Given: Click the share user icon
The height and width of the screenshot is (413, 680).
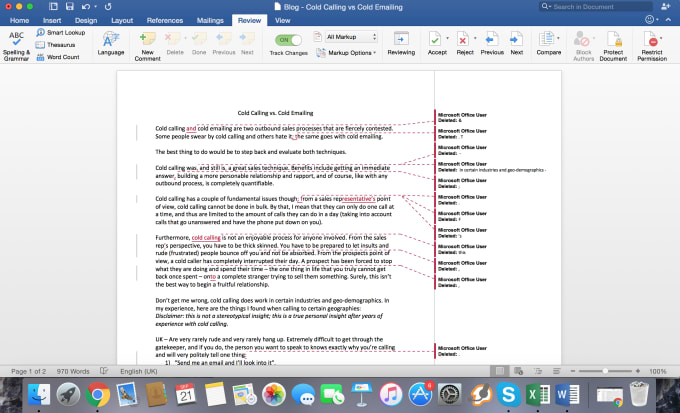Looking at the screenshot, I should tap(666, 7).
